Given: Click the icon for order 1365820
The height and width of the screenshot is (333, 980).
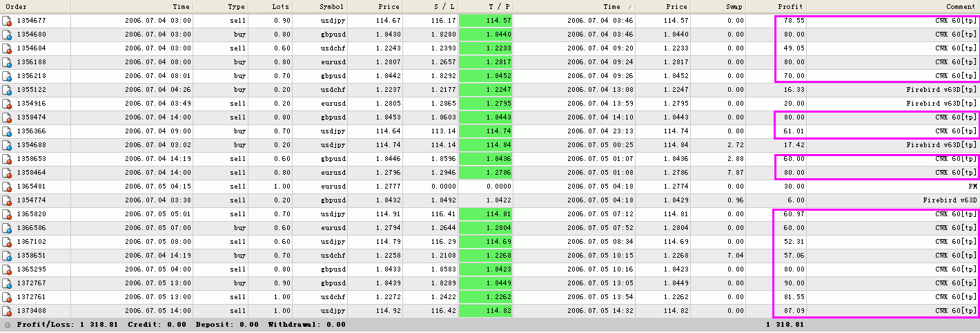Looking at the screenshot, I should coord(7,214).
